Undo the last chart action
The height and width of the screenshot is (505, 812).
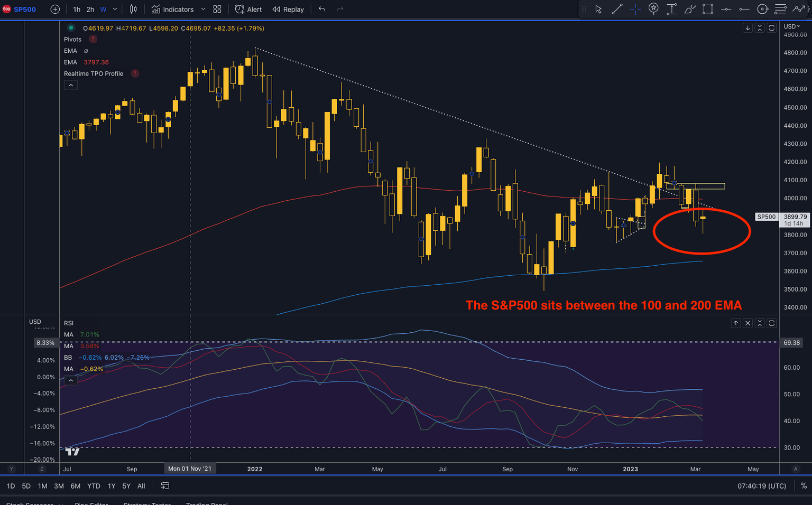(x=322, y=9)
